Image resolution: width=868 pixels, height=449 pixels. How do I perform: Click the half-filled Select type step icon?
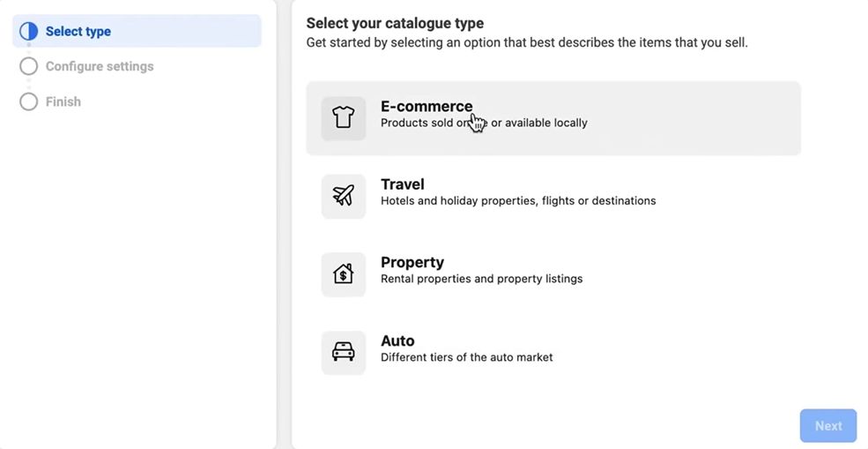(x=29, y=32)
